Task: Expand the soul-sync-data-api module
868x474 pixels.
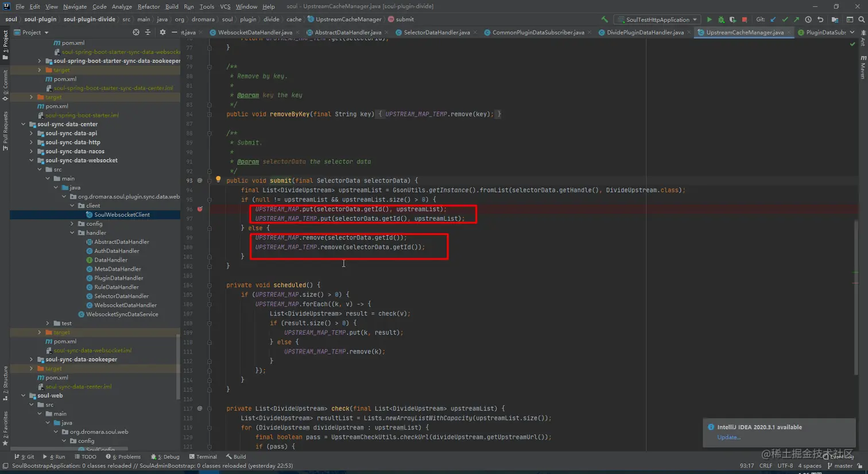Action: coord(32,133)
